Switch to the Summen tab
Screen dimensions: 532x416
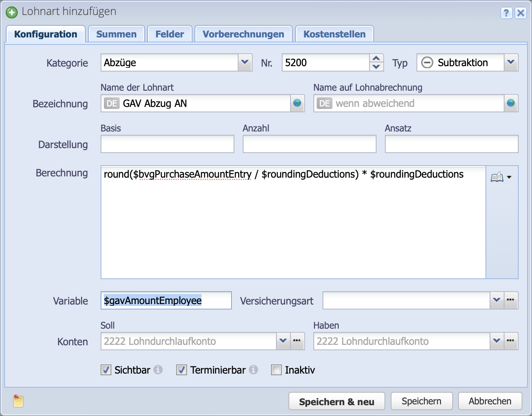pos(116,34)
